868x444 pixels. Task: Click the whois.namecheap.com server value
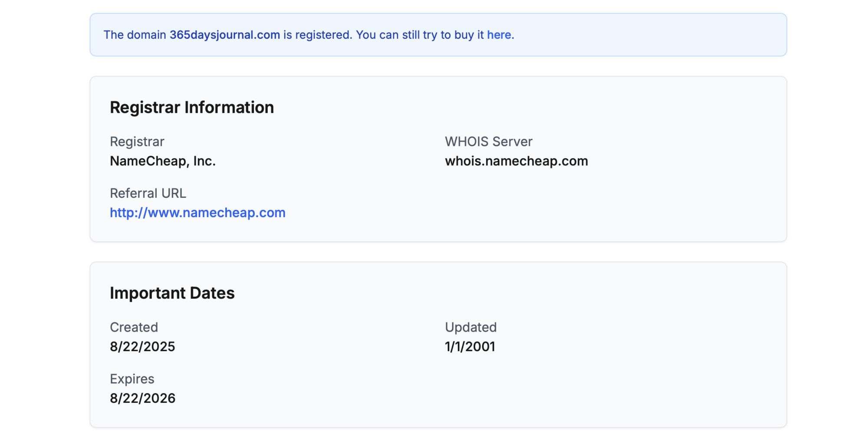click(516, 161)
